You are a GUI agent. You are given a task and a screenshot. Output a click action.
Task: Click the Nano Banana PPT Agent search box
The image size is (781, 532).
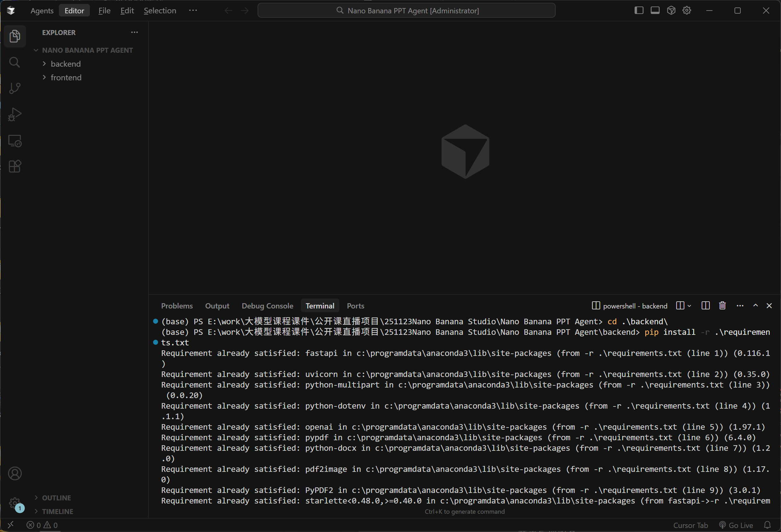pyautogui.click(x=406, y=11)
